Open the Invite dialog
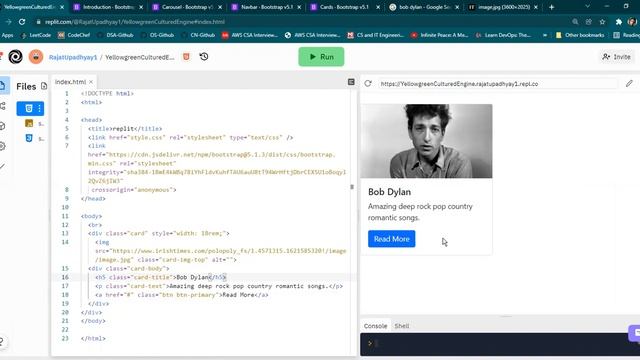This screenshot has width=640, height=360. (617, 57)
